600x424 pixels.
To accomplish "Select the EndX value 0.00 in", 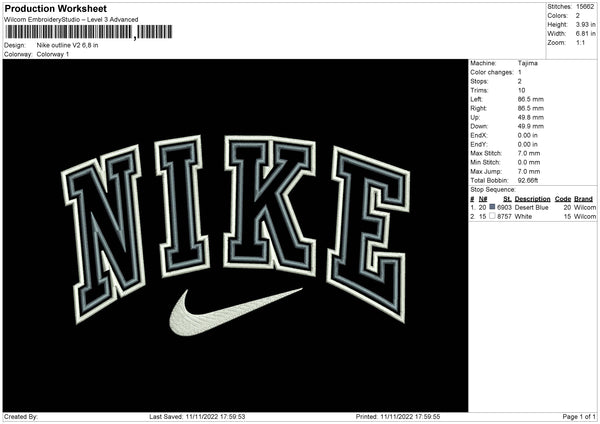I will 528,135.
